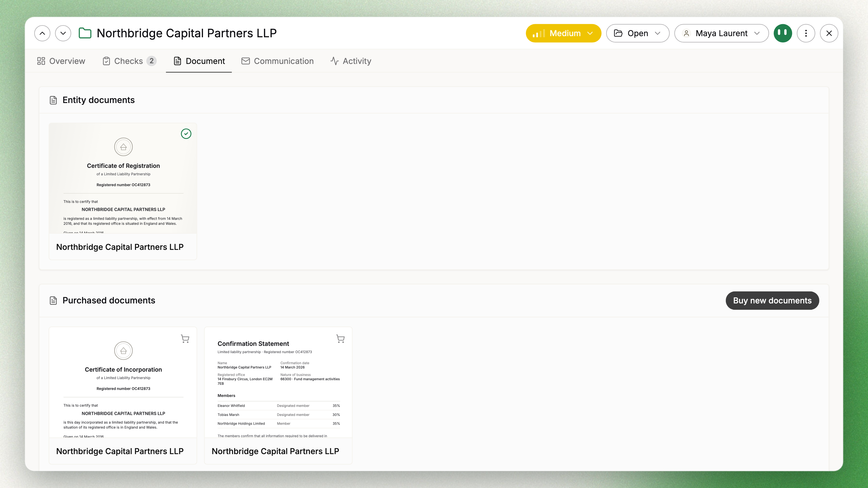Select the Document tab

point(199,61)
